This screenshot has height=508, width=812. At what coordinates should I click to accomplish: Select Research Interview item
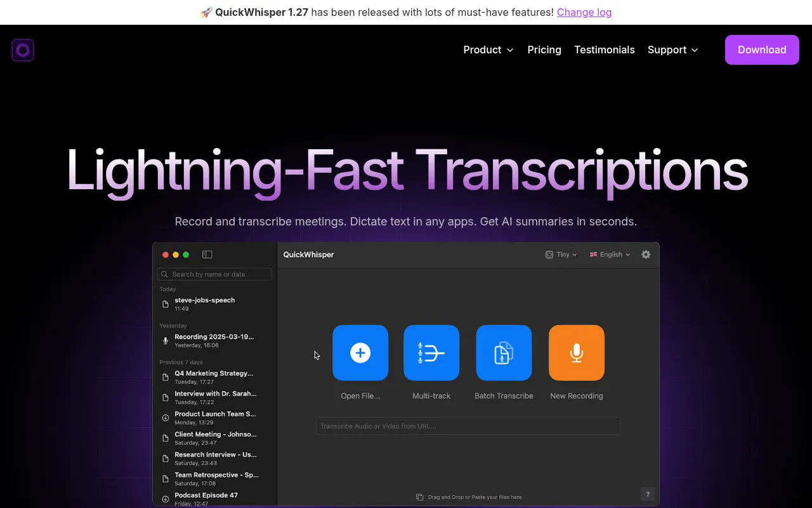(x=215, y=458)
